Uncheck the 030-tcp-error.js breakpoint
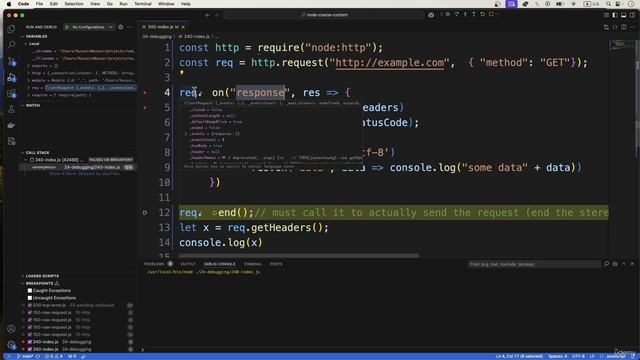640x360 pixels. (30, 305)
